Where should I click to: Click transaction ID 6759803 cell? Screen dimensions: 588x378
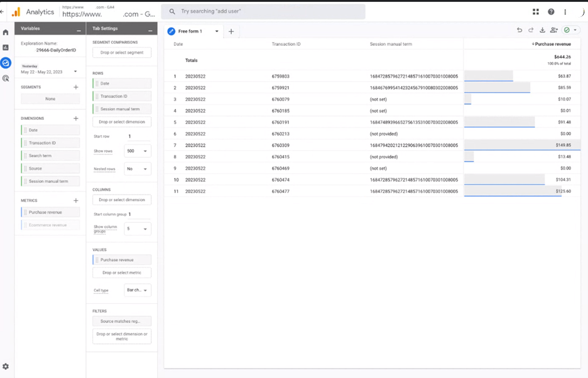(x=281, y=76)
